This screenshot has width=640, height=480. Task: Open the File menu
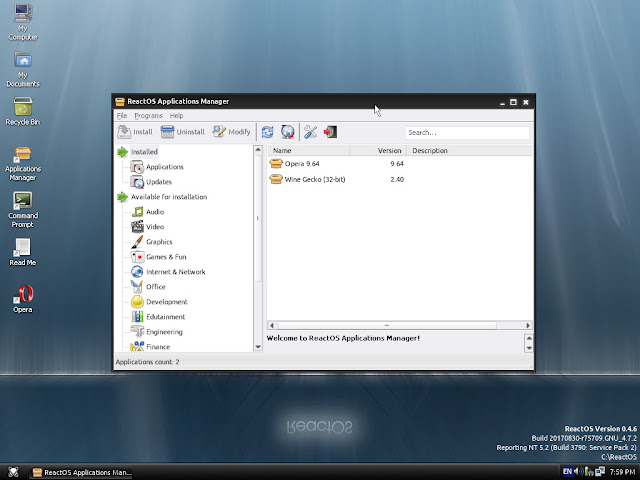pos(122,116)
